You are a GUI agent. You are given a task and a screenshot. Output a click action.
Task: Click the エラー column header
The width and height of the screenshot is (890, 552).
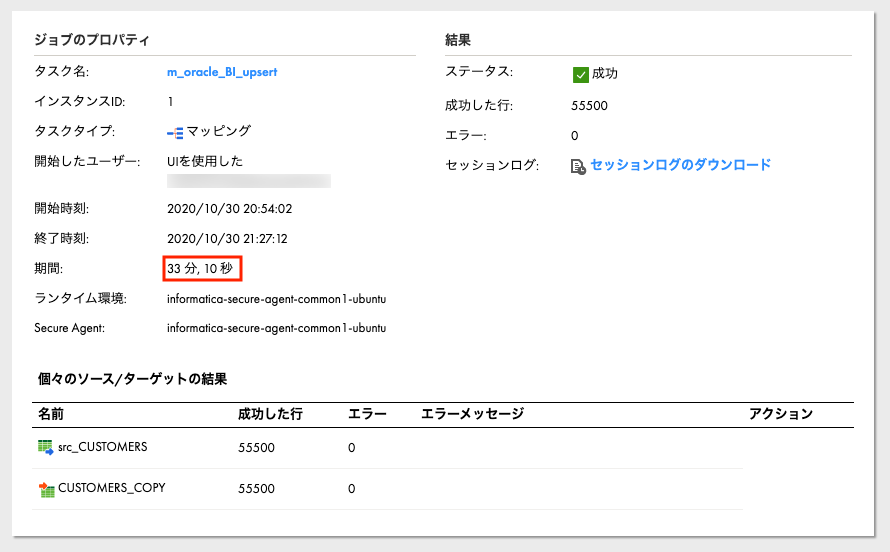[367, 414]
